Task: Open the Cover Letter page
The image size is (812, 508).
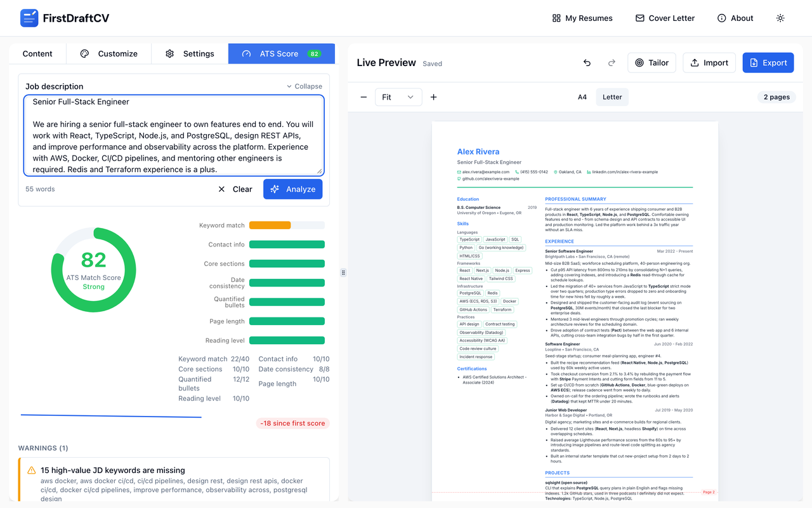Action: [x=665, y=18]
